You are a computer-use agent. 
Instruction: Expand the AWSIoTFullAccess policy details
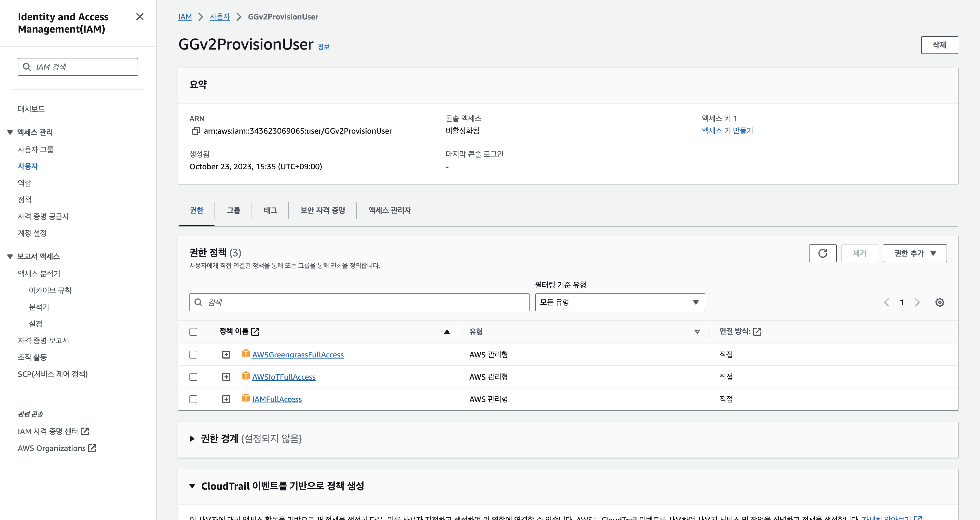tap(226, 377)
